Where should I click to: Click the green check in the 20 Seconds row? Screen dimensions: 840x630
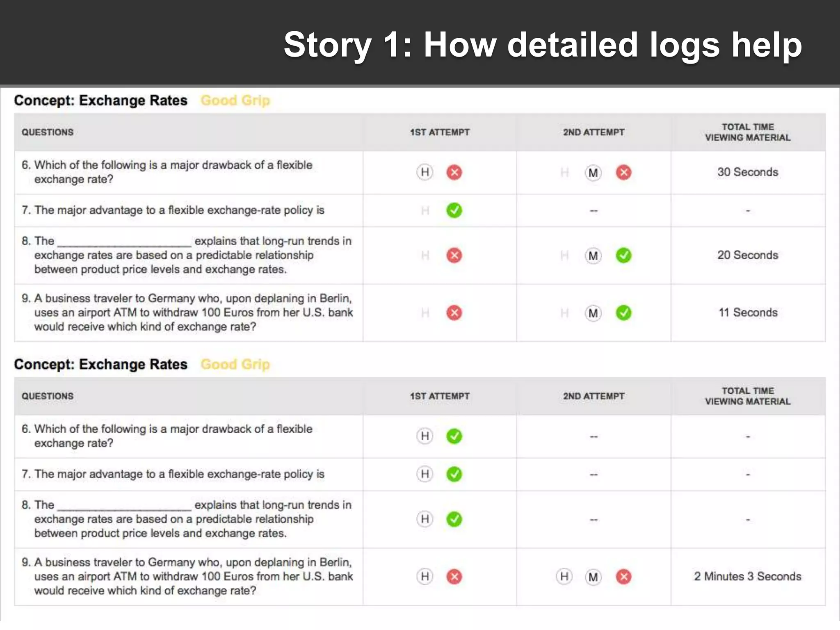pos(623,255)
